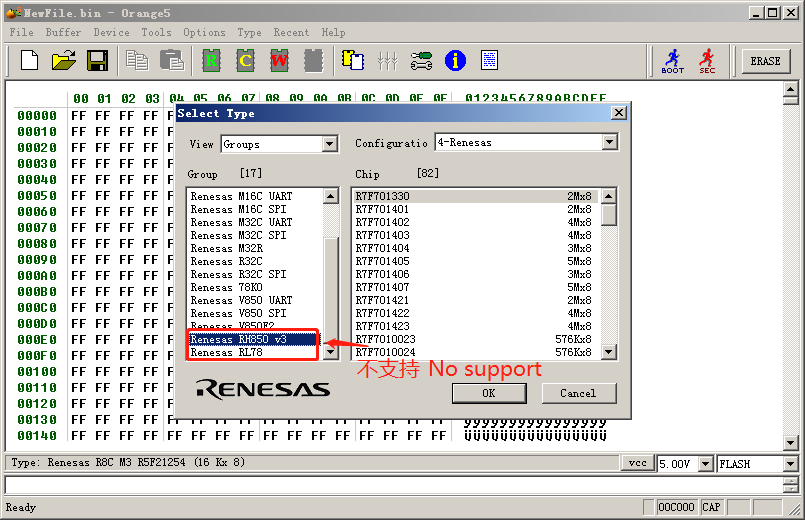Open the blue info icon
Screen dimensions: 805x520
[x=455, y=61]
